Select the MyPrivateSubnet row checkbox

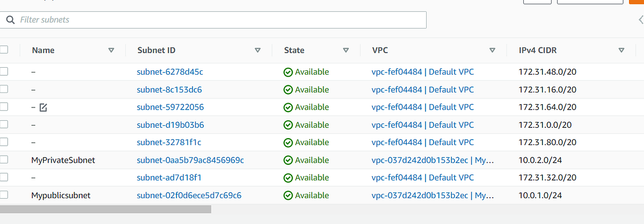tap(4, 160)
